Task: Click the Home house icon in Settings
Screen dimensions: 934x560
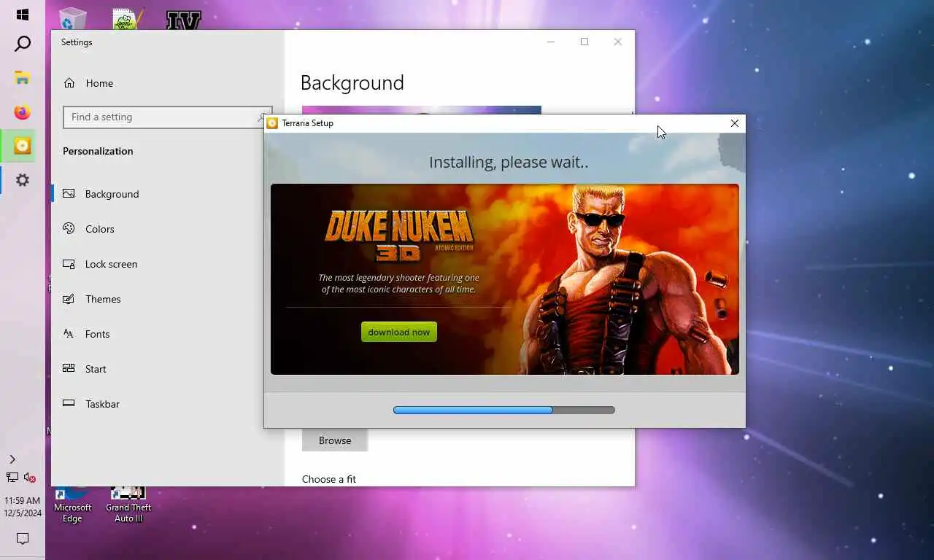Action: [x=69, y=83]
